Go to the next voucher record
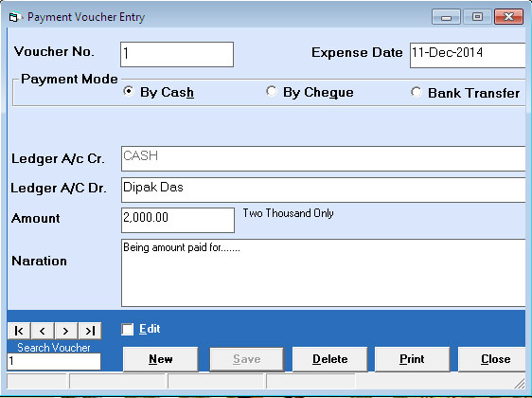This screenshot has height=398, width=532. pos(66,331)
